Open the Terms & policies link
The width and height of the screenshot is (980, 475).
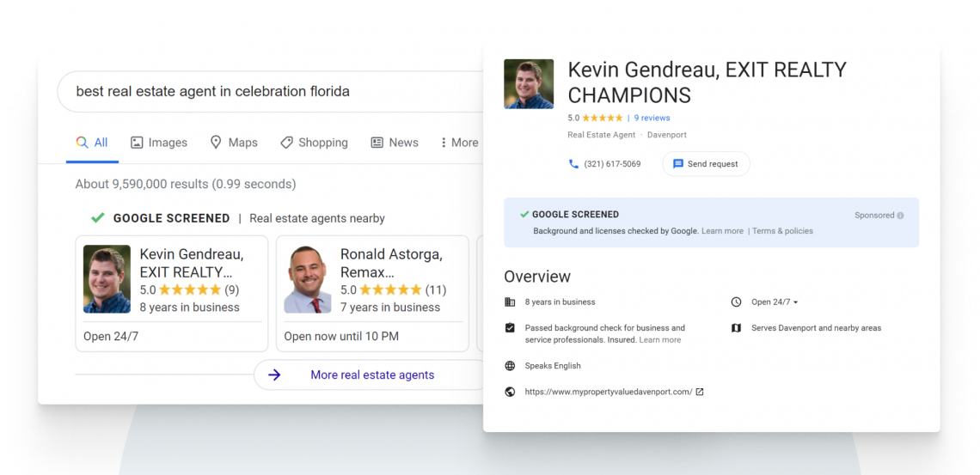click(782, 231)
